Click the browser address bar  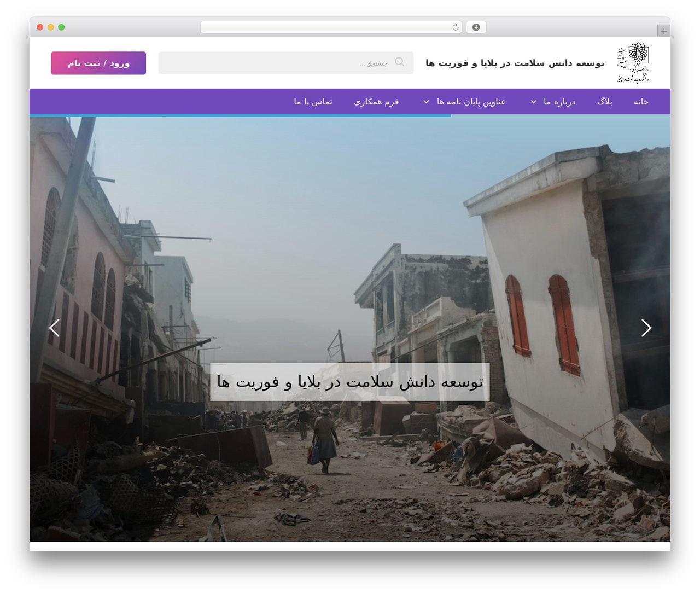tap(331, 27)
